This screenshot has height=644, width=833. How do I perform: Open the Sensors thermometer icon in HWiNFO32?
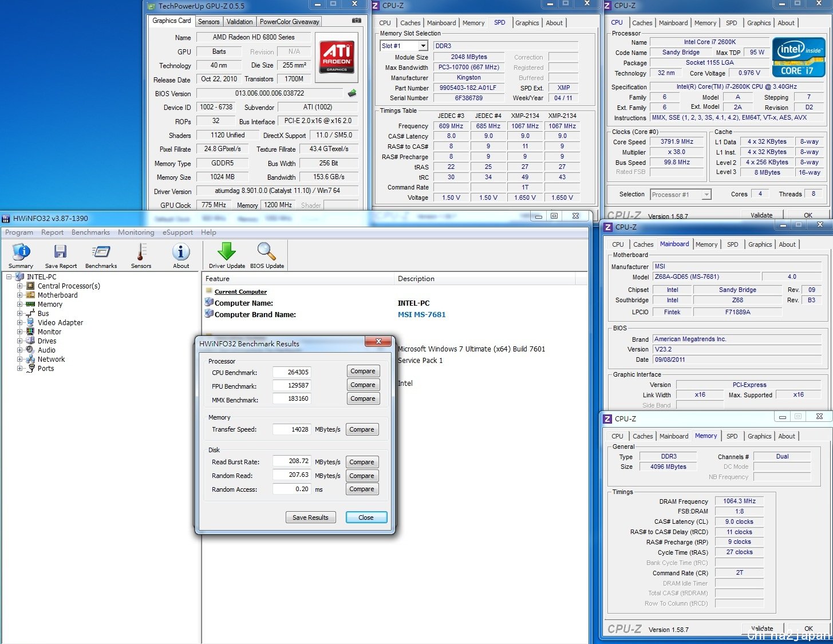141,255
